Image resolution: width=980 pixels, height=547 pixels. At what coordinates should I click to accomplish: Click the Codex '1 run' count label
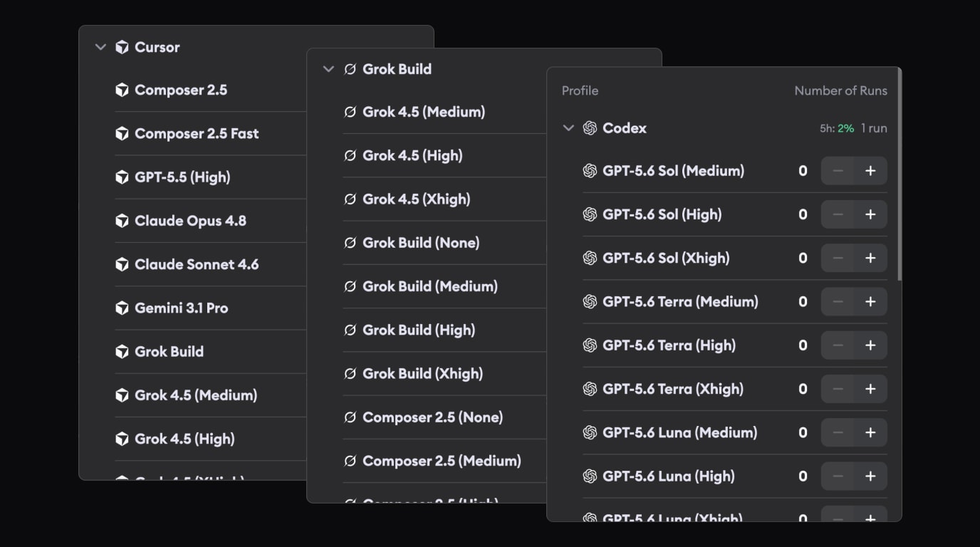(x=874, y=128)
